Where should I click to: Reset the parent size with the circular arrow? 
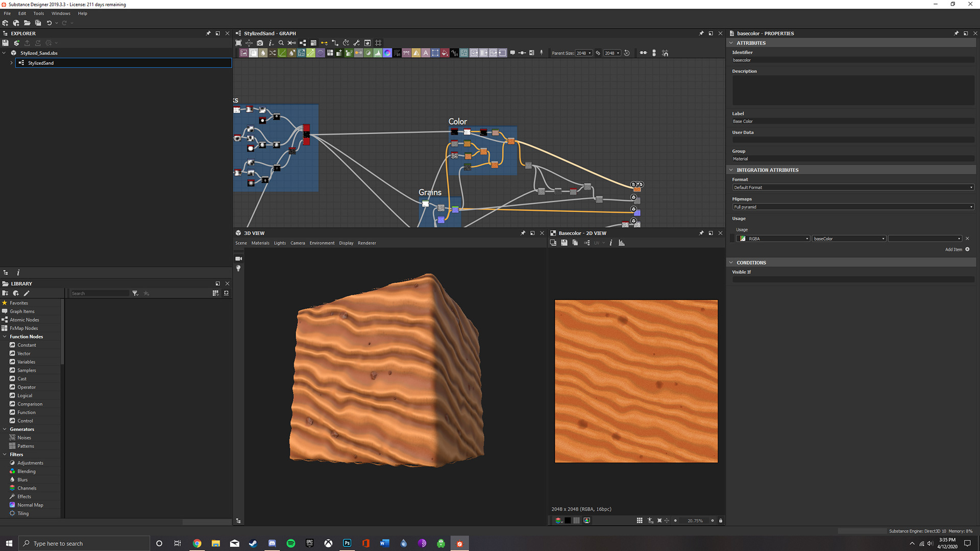click(x=627, y=53)
